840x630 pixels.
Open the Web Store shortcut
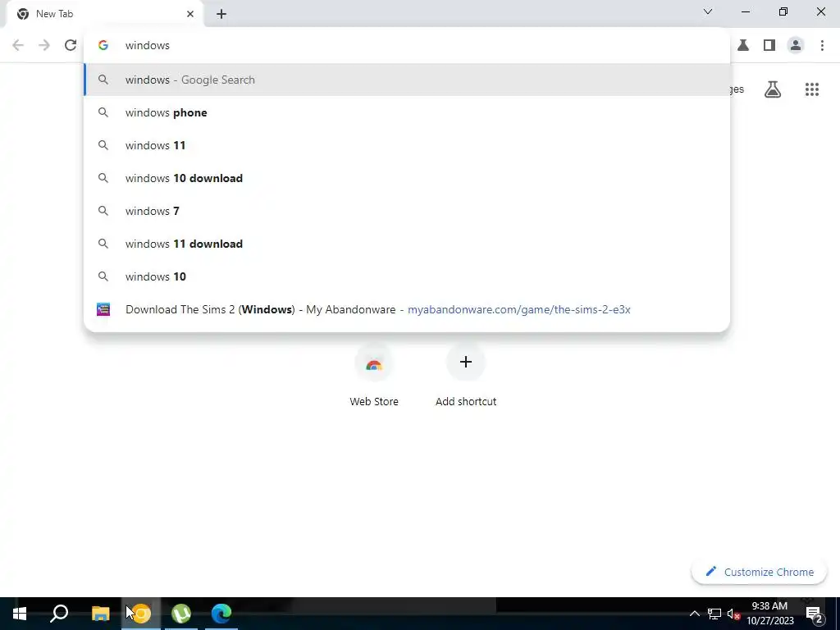(374, 375)
